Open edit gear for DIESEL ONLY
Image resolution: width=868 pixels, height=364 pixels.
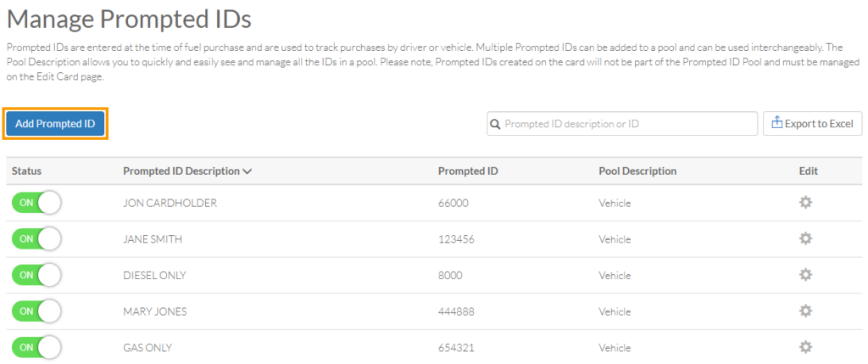805,275
